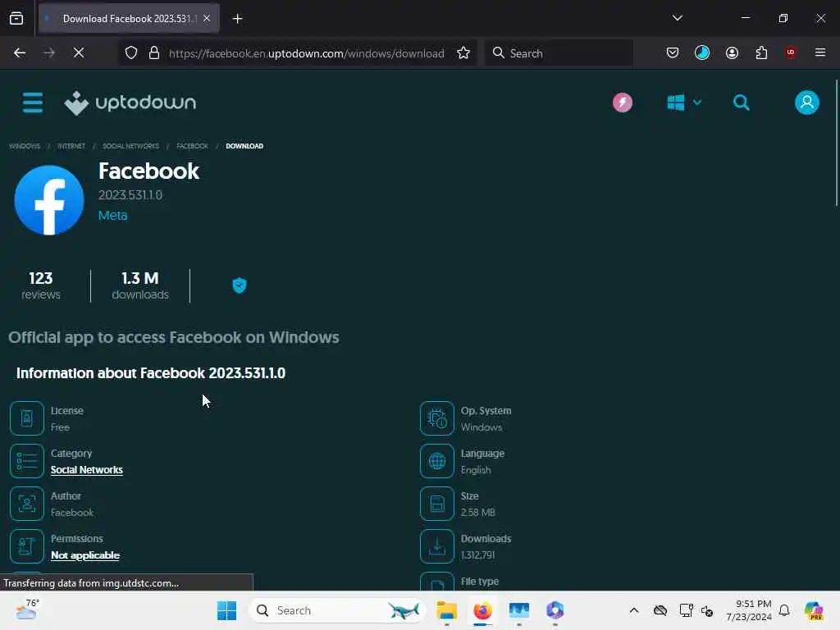Click the Author info icon
Viewport: 840px width, 630px height.
point(27,504)
